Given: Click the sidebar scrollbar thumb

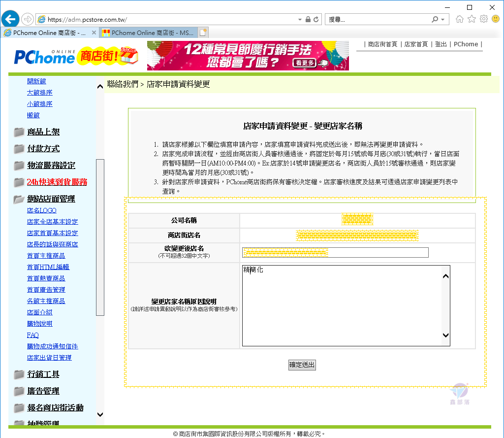Looking at the screenshot, I should (100, 237).
